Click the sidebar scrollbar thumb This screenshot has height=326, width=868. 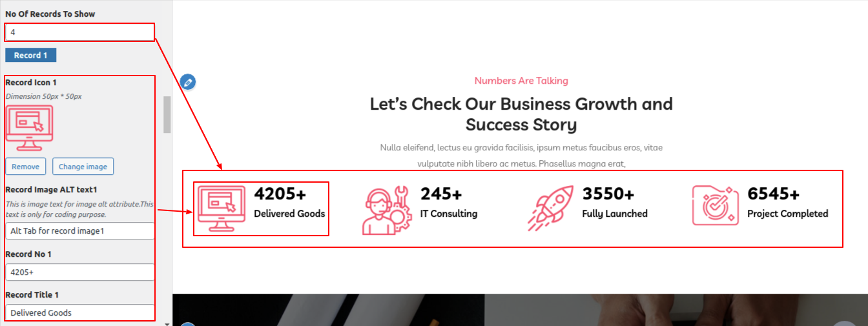pyautogui.click(x=167, y=114)
